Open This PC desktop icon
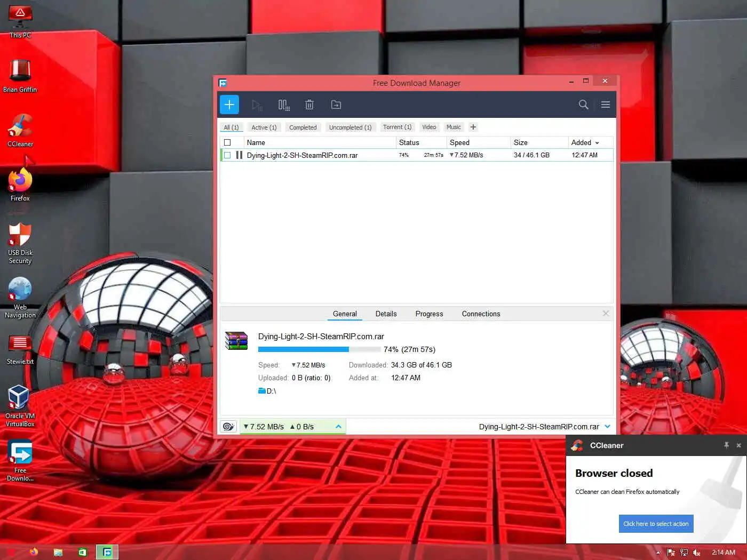The height and width of the screenshot is (560, 747). pyautogui.click(x=20, y=21)
